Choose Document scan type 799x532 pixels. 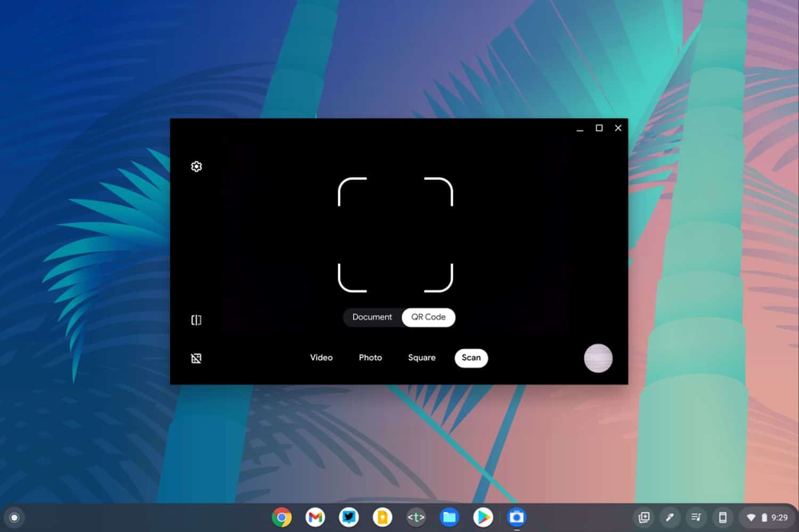coord(372,317)
